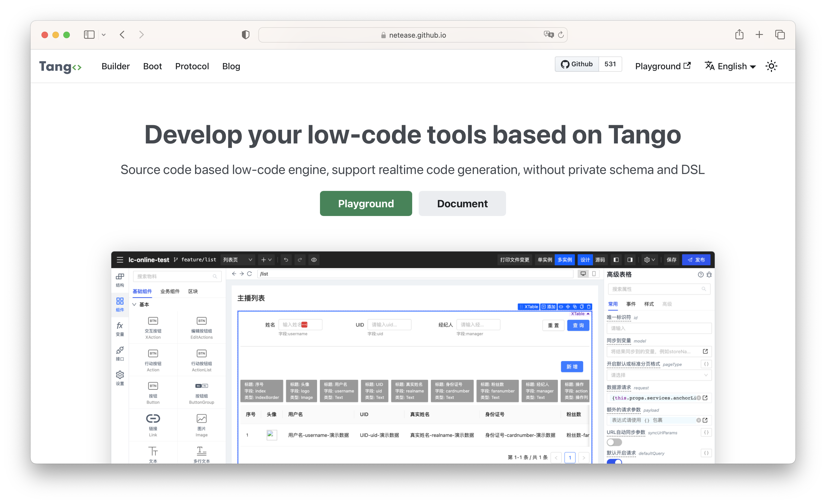
Task: Toggle left panel layout icon
Action: pos(616,260)
